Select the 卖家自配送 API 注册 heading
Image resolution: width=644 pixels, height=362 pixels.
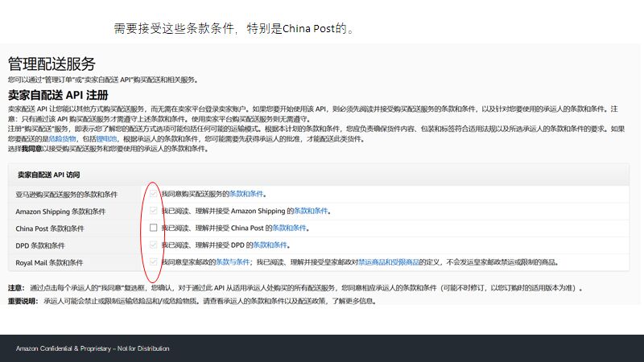[58, 95]
